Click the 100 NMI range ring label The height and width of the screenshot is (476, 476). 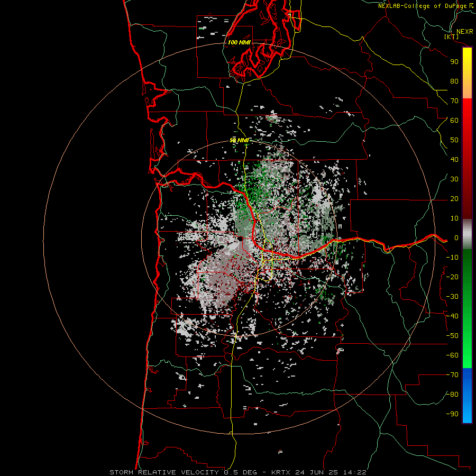click(x=239, y=42)
